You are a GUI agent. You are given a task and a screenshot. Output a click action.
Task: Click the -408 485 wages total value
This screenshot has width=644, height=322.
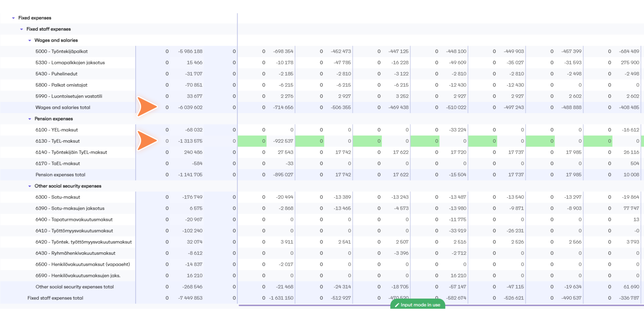click(x=629, y=108)
